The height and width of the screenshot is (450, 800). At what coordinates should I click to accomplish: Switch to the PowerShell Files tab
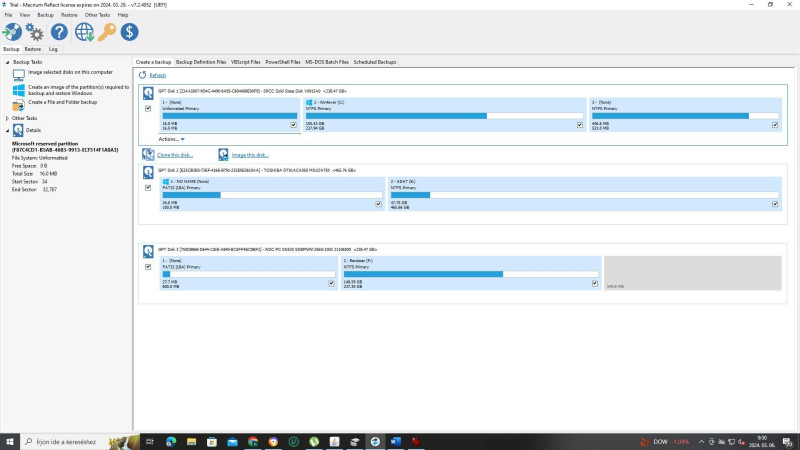pyautogui.click(x=283, y=62)
